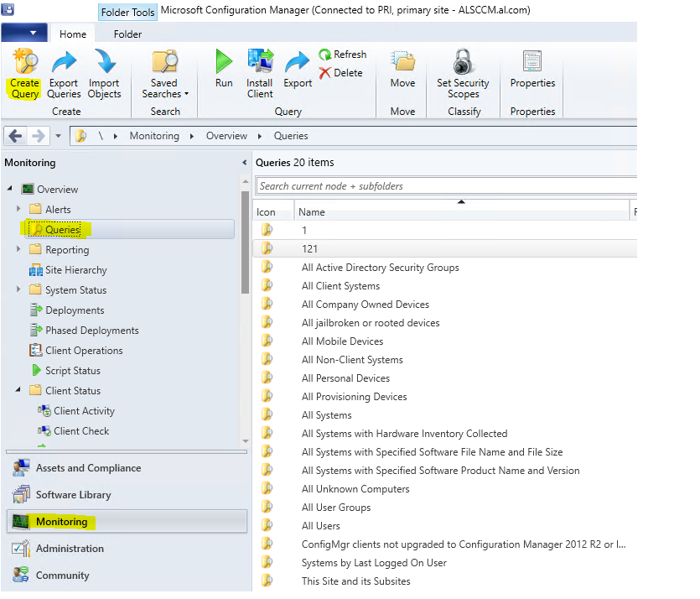This screenshot has width=700, height=599.
Task: Switch to the Folder ribbon tab
Action: [127, 34]
